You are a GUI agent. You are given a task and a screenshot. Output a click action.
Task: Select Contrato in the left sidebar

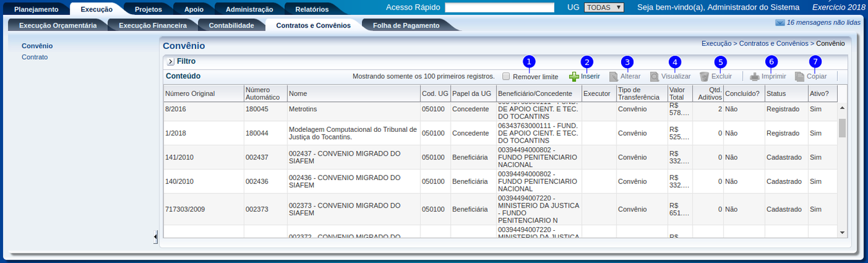35,57
